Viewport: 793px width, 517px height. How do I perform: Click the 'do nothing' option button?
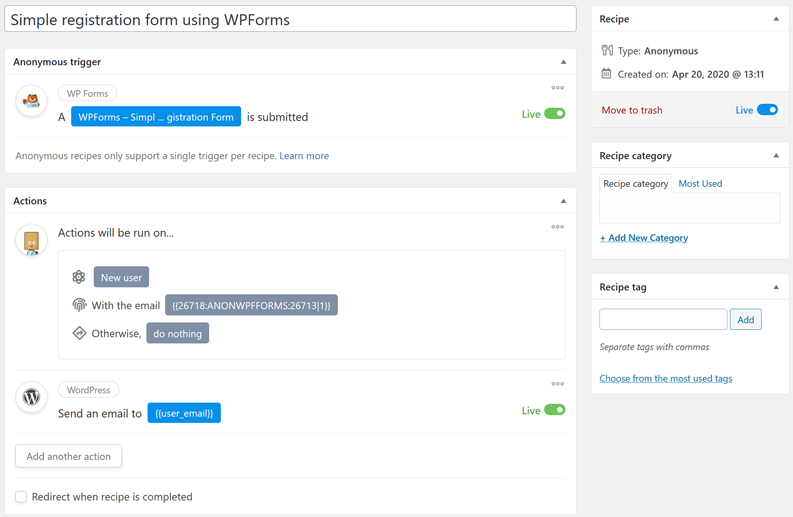pos(178,333)
